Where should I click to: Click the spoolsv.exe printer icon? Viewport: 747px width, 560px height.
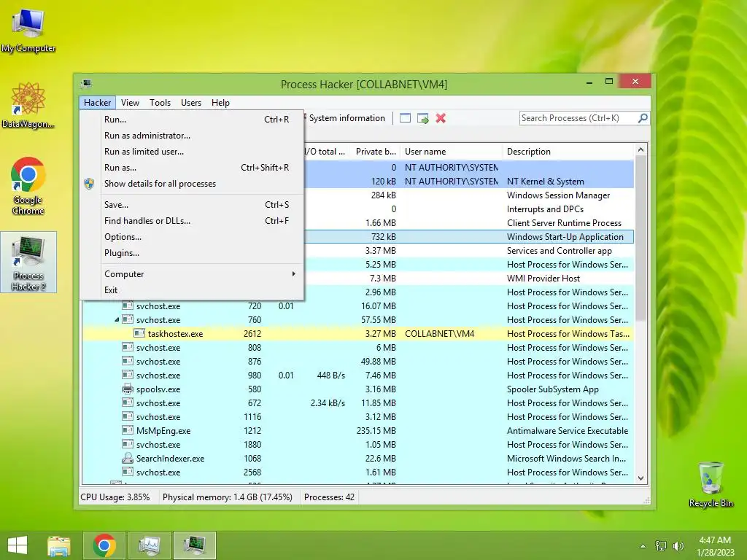[x=127, y=389]
